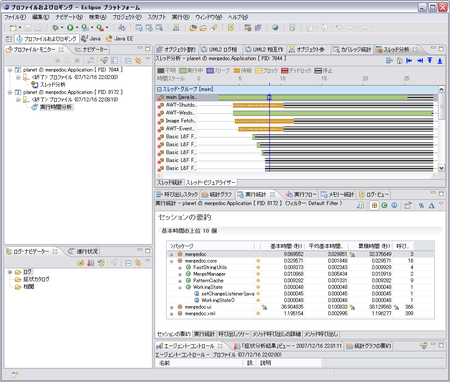Click the go-to-first blue arrow in thread toolbar
The image size is (450, 382).
(x=409, y=60)
